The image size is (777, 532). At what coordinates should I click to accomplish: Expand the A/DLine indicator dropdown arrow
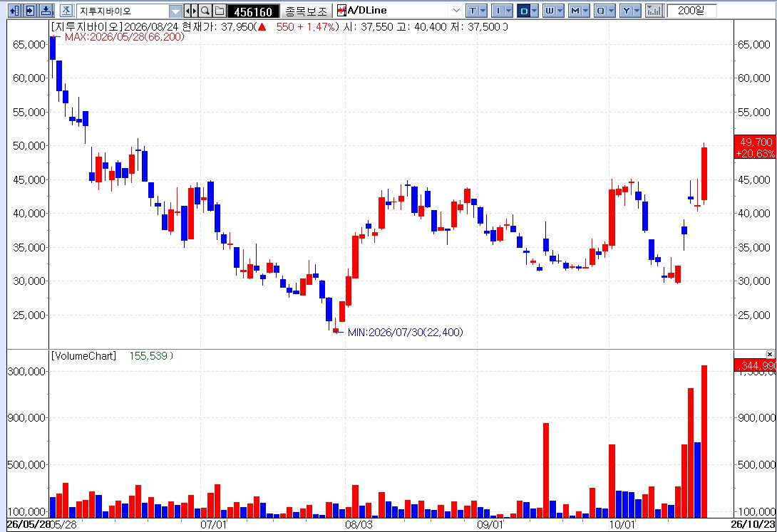456,11
